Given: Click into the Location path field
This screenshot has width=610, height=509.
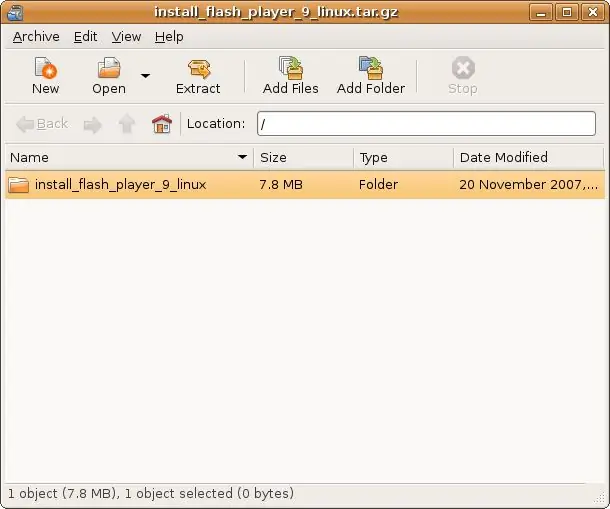Looking at the screenshot, I should click(x=426, y=124).
